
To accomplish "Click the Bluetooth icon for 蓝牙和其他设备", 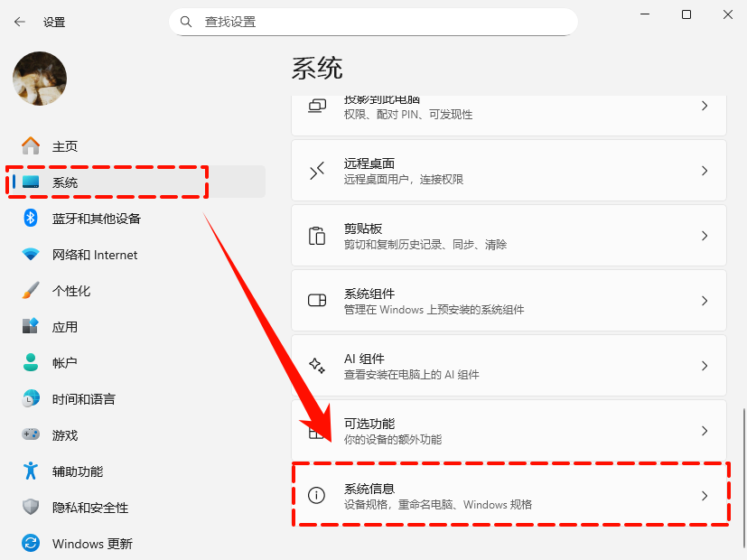I will [x=31, y=218].
